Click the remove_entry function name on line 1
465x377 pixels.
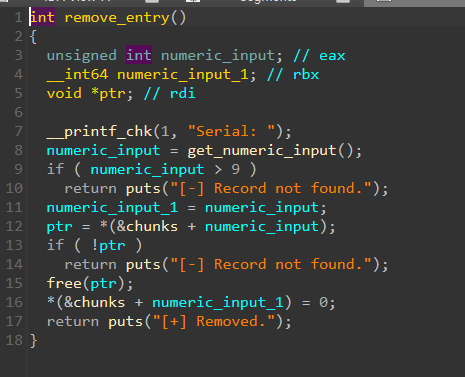(x=117, y=17)
